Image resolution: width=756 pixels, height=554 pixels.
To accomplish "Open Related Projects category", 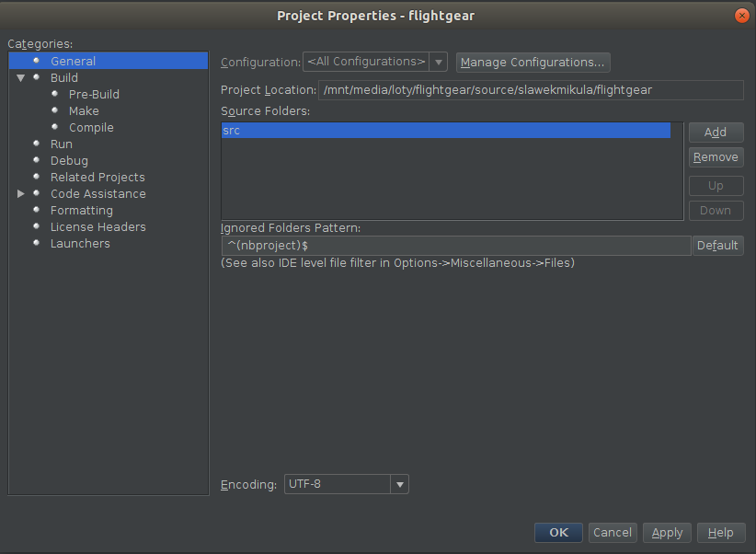I will [97, 177].
